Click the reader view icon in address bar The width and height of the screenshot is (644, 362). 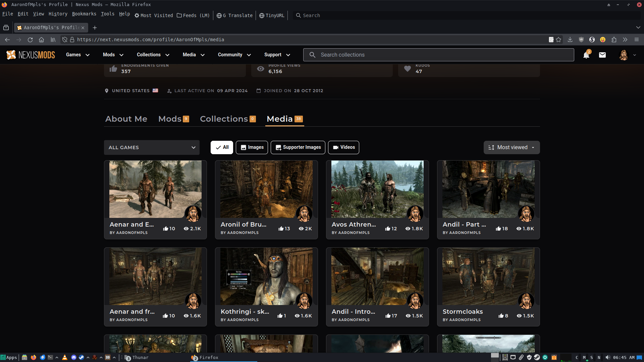click(x=551, y=40)
